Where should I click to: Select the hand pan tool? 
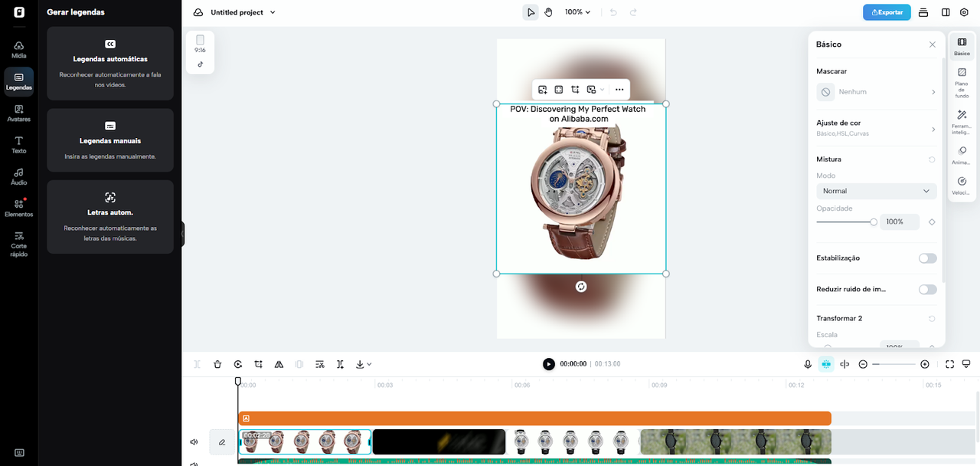click(549, 12)
